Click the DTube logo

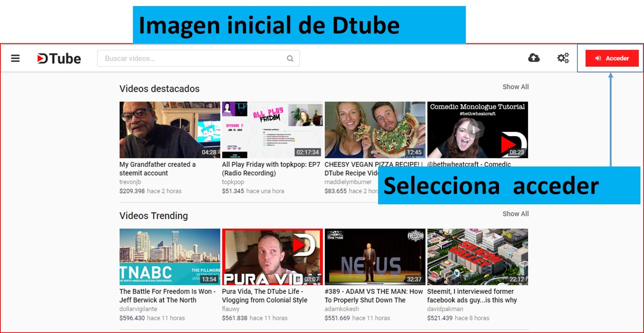(x=59, y=58)
